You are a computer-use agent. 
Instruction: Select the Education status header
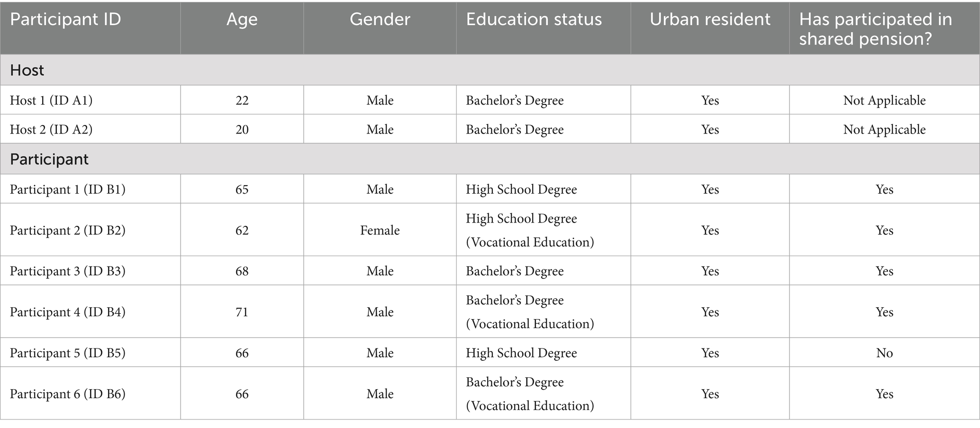click(534, 19)
